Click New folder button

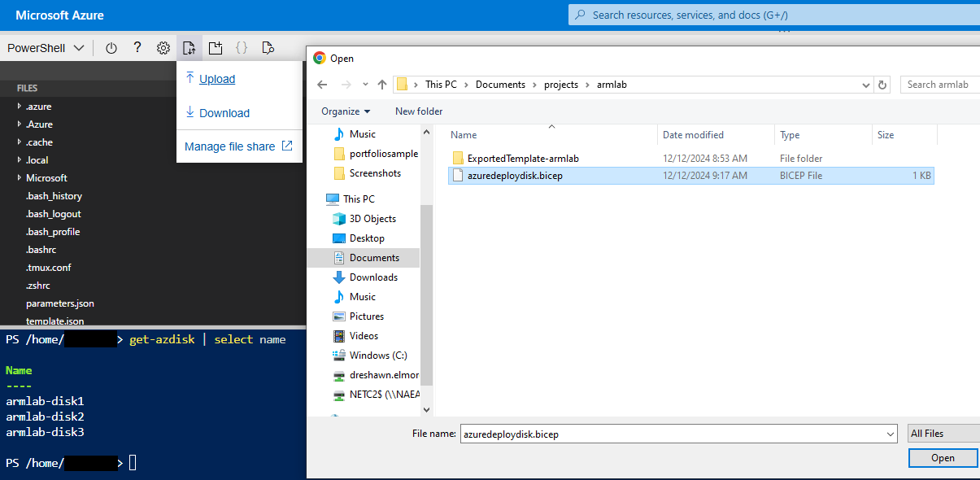tap(419, 111)
